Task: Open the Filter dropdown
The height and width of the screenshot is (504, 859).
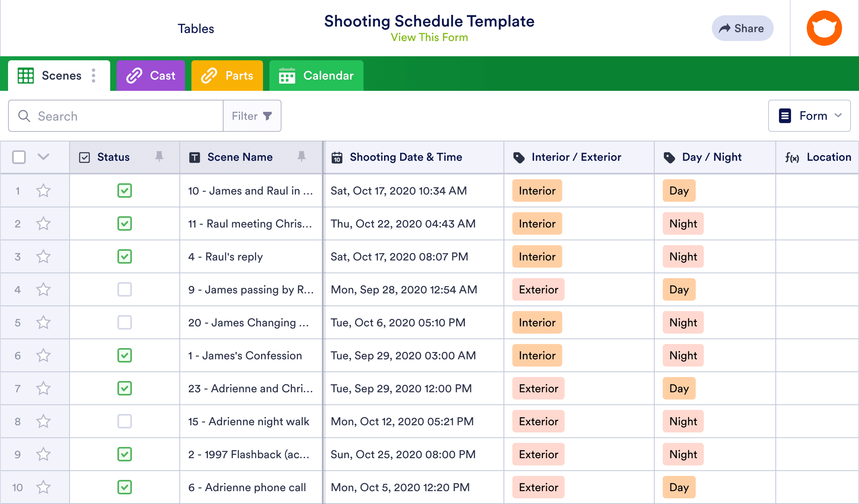Action: (252, 116)
